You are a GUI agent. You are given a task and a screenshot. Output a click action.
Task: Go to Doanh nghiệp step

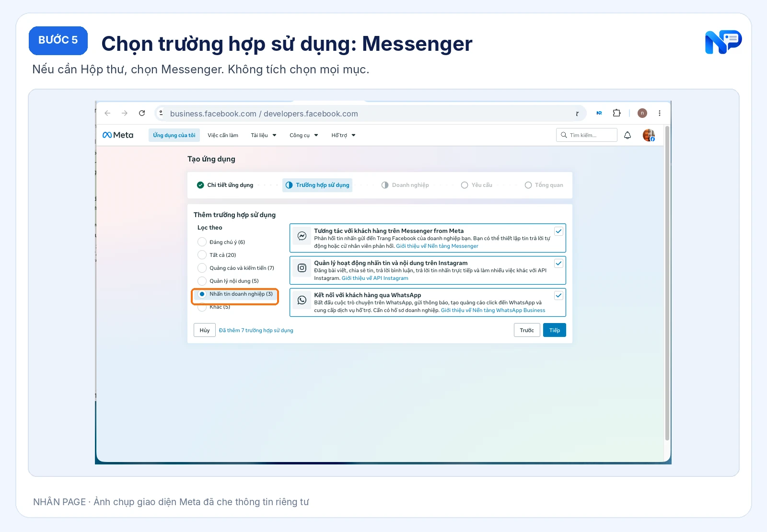[405, 185]
